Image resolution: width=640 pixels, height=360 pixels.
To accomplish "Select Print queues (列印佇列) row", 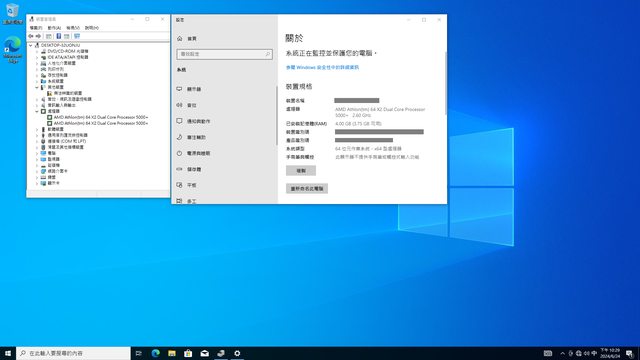I will [52, 69].
